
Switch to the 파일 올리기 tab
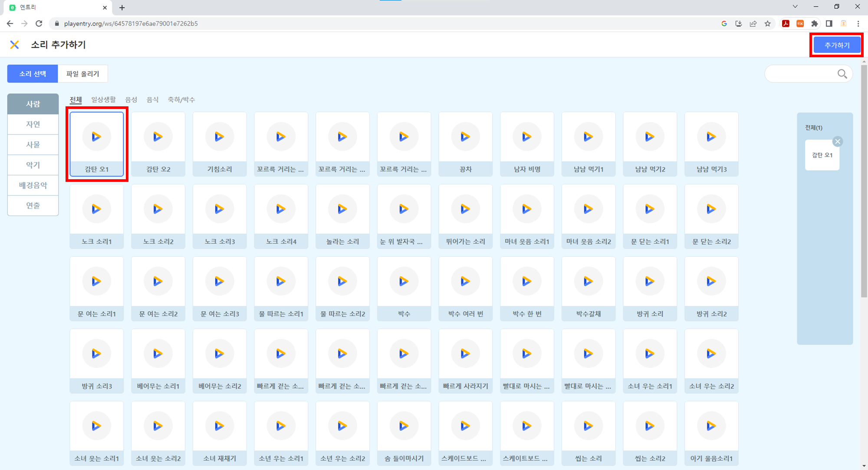82,74
